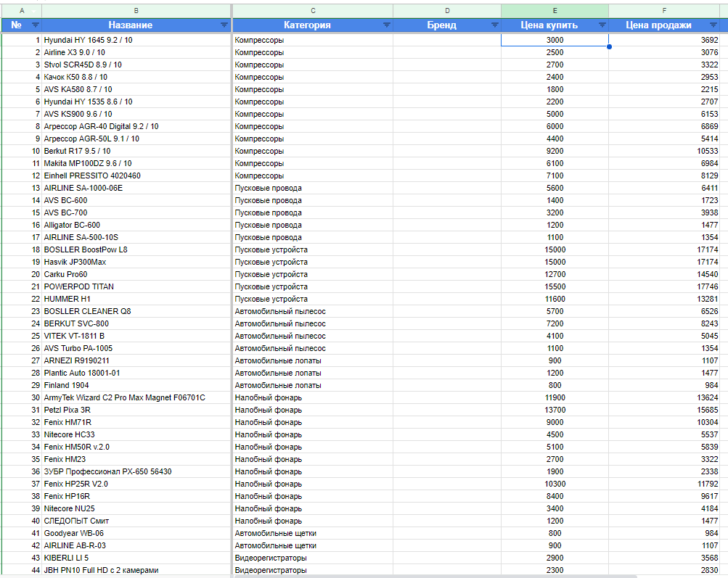The image size is (728, 578).
Task: Select cell BOSLLER BoostPow L8
Action: [x=136, y=249]
